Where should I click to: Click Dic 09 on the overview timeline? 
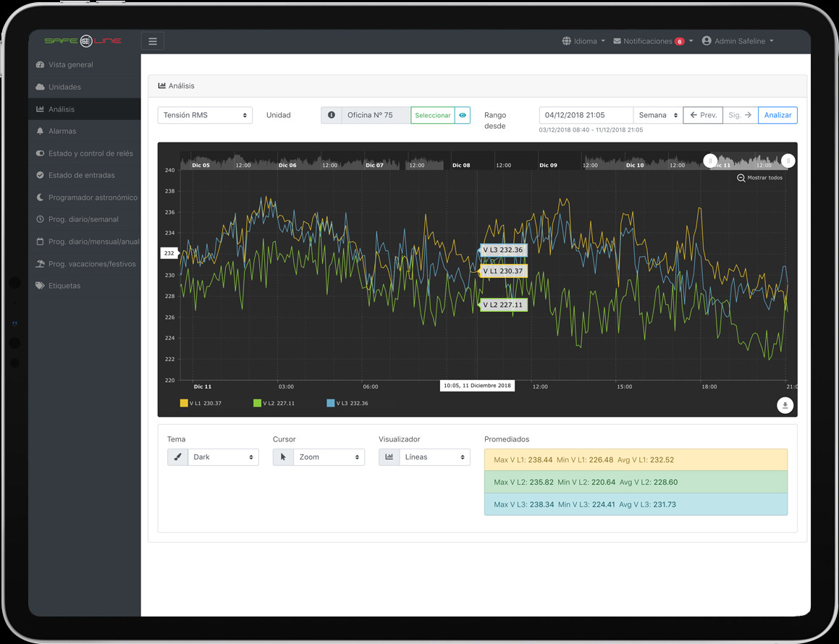pos(548,165)
